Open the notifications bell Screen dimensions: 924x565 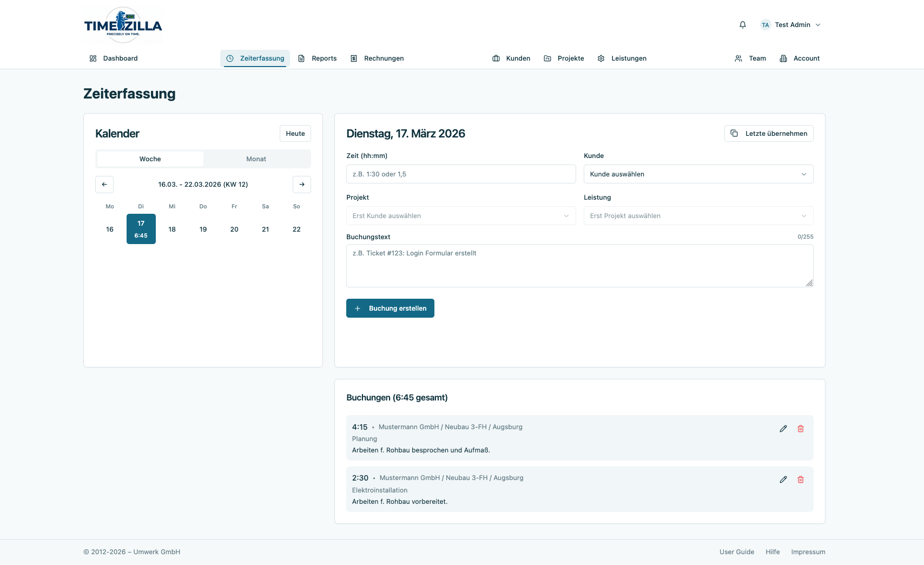tap(743, 25)
